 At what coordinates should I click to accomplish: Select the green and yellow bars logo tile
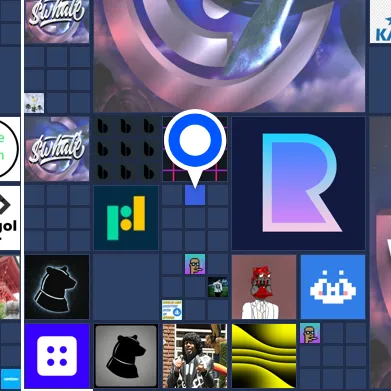[126, 218]
